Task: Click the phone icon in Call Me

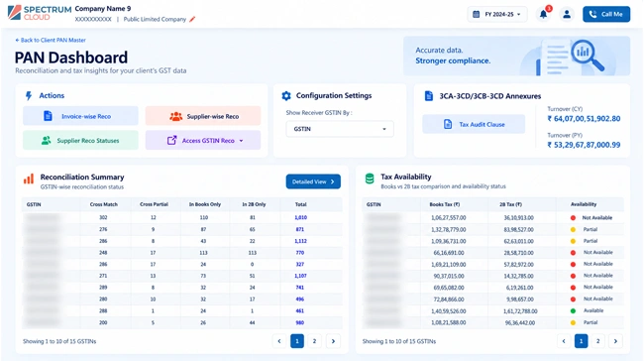Action: (x=592, y=14)
